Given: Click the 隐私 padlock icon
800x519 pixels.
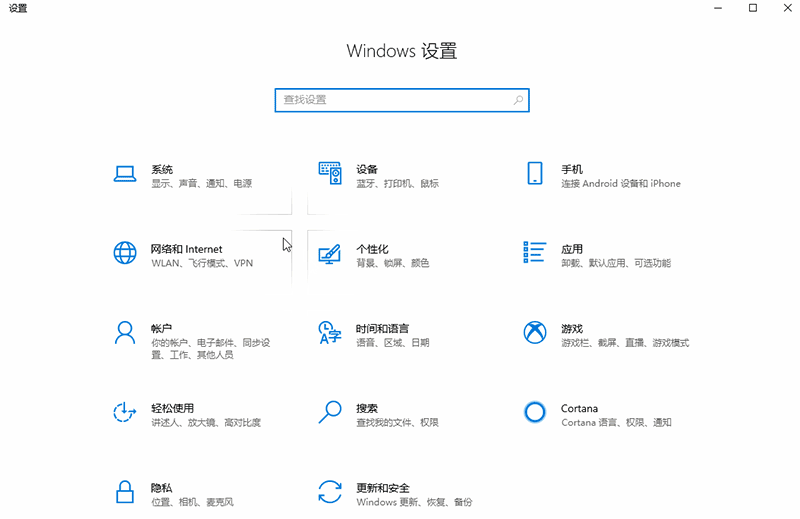Looking at the screenshot, I should point(125,492).
